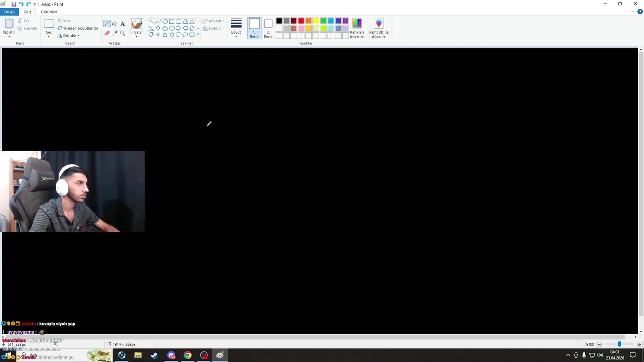Click the horizontal scrollbar right arrow
Image resolution: width=644 pixels, height=362 pixels.
tap(635, 337)
